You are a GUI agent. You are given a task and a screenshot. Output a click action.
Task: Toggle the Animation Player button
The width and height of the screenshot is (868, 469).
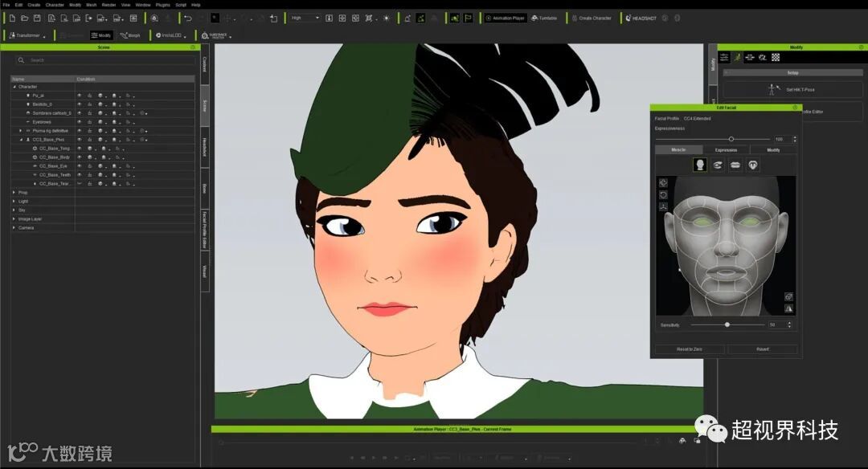[505, 18]
